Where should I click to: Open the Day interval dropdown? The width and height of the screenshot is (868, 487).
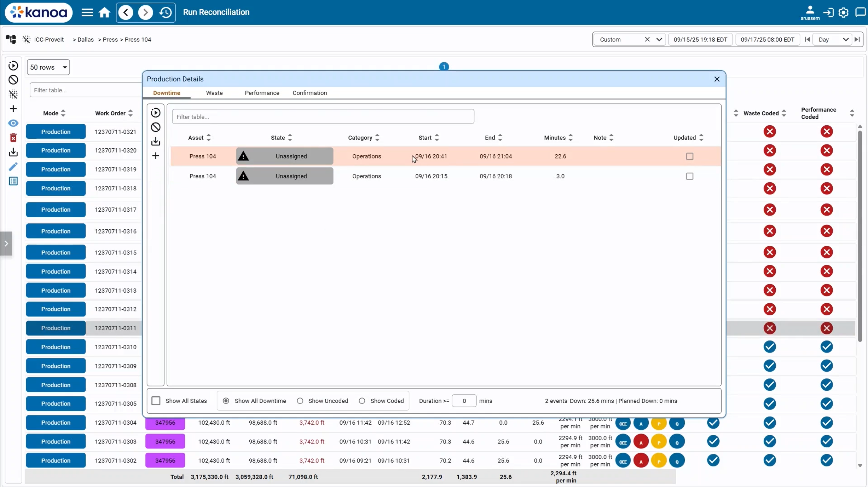click(x=834, y=40)
